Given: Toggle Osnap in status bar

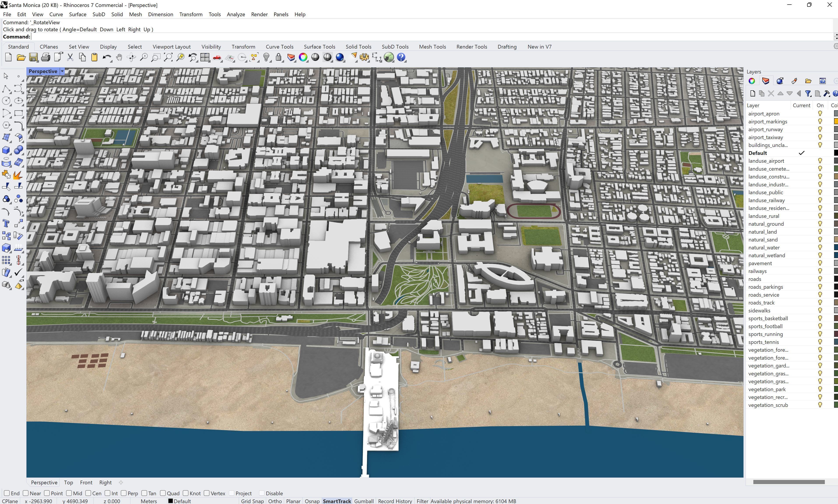Looking at the screenshot, I should [312, 501].
